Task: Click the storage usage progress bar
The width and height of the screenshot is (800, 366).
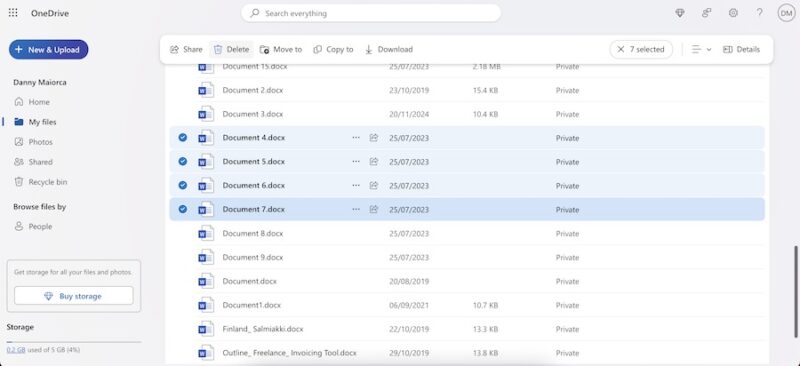Action: (x=74, y=342)
